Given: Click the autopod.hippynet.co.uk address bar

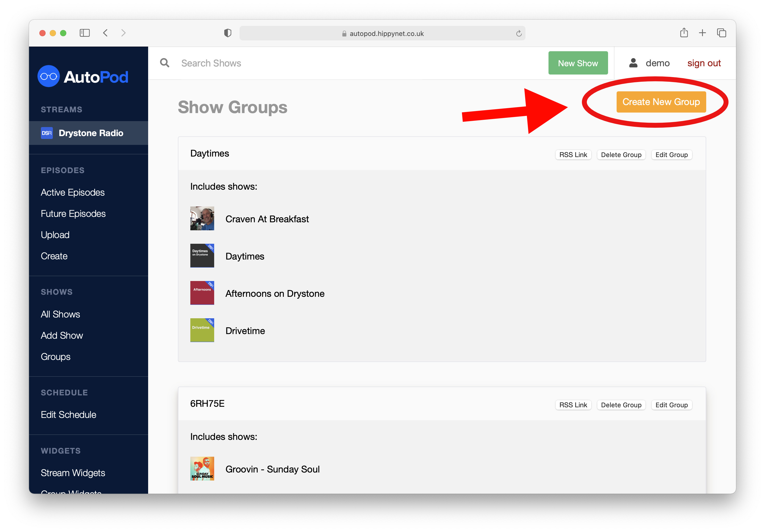Looking at the screenshot, I should [382, 33].
